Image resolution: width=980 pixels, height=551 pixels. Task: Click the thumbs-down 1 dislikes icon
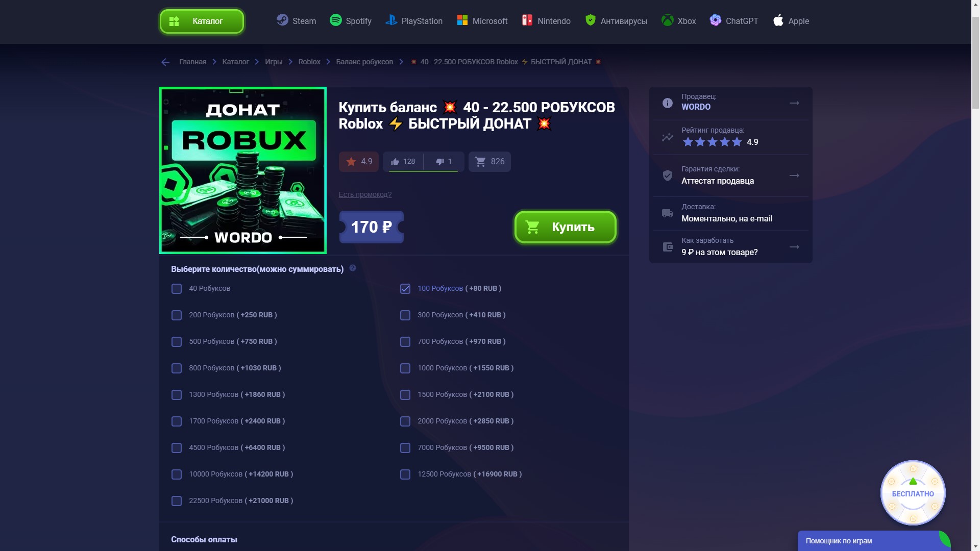point(440,162)
